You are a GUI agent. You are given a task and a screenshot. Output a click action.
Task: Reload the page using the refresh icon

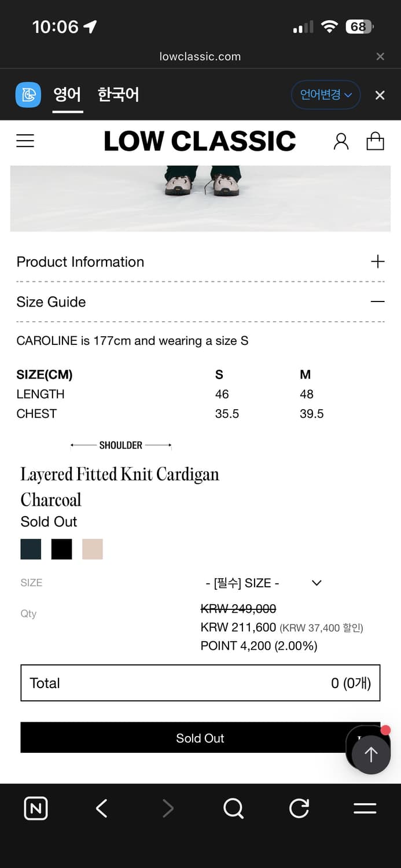299,808
